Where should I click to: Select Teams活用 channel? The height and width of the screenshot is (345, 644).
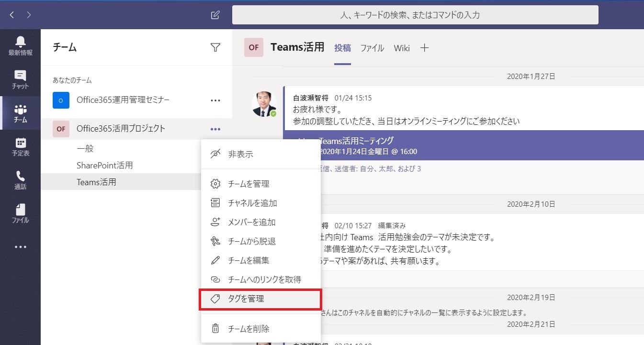[x=96, y=182]
